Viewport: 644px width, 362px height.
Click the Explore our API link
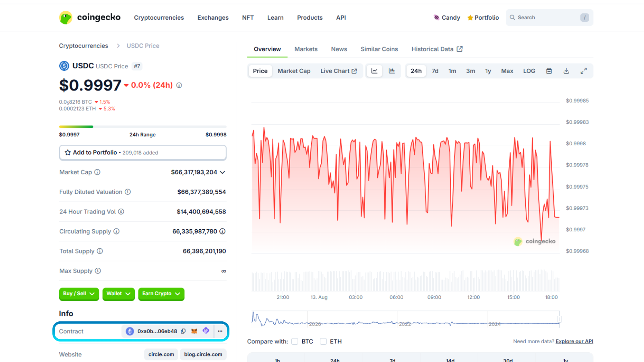coord(574,341)
